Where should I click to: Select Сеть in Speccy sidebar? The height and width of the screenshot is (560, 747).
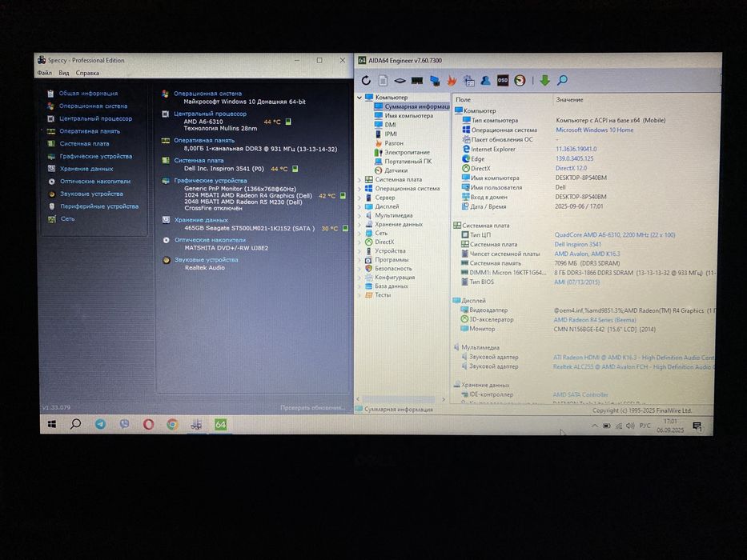click(67, 219)
